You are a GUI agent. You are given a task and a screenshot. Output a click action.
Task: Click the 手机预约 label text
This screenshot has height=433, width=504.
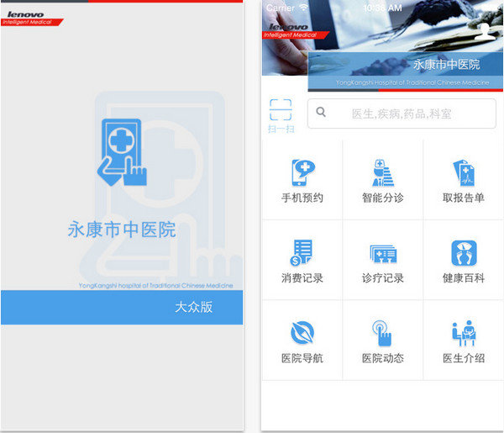click(302, 198)
